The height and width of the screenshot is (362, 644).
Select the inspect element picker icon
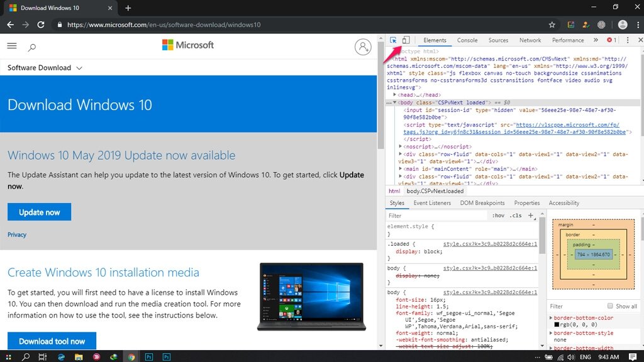click(x=393, y=40)
